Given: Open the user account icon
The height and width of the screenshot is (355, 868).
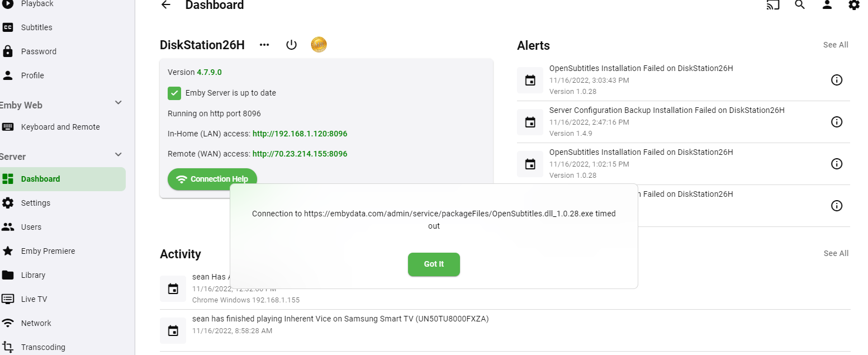Looking at the screenshot, I should tap(827, 5).
